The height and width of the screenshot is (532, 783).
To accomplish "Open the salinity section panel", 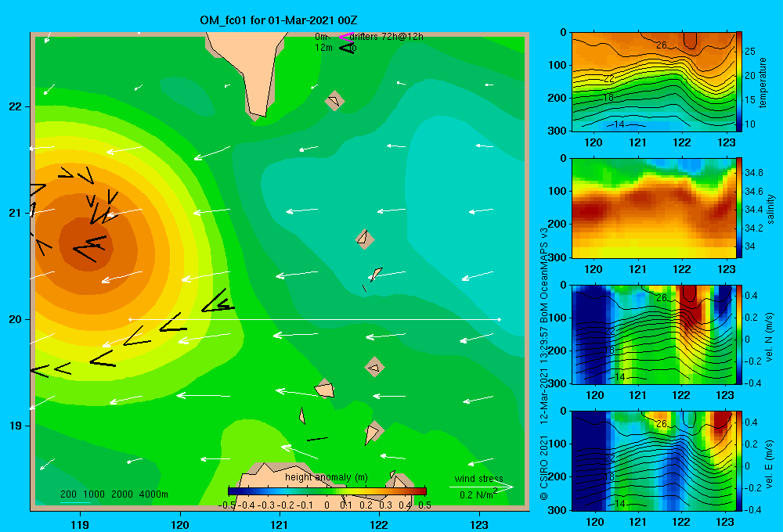I will 654,208.
